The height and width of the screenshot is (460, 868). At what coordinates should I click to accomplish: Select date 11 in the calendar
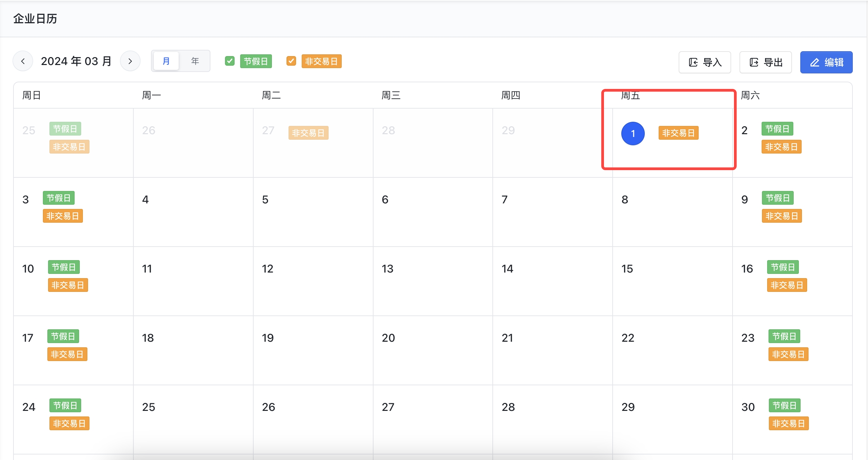coord(147,269)
